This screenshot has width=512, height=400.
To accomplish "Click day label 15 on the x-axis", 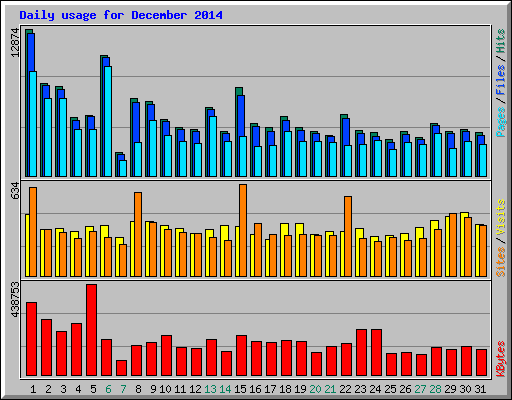I will pyautogui.click(x=240, y=389).
